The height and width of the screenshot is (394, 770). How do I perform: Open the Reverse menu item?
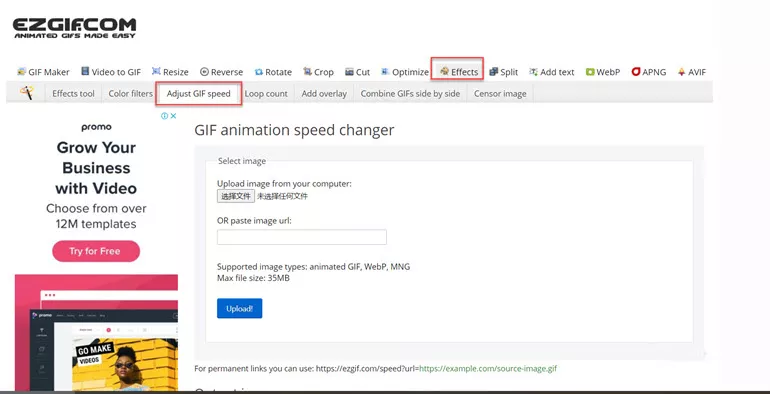click(221, 72)
